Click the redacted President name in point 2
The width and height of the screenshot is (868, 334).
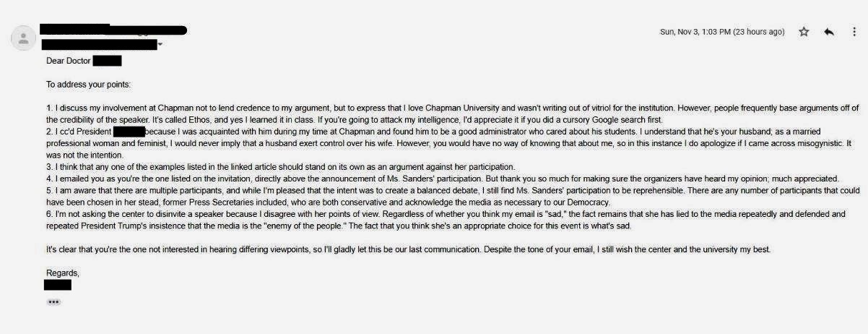coord(129,132)
